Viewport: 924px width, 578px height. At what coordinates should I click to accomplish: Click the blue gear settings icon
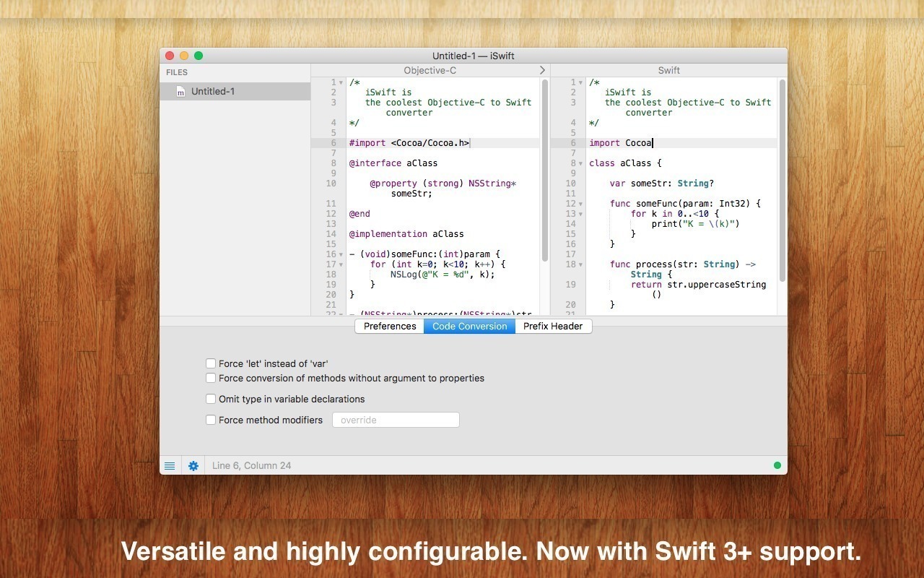(193, 466)
